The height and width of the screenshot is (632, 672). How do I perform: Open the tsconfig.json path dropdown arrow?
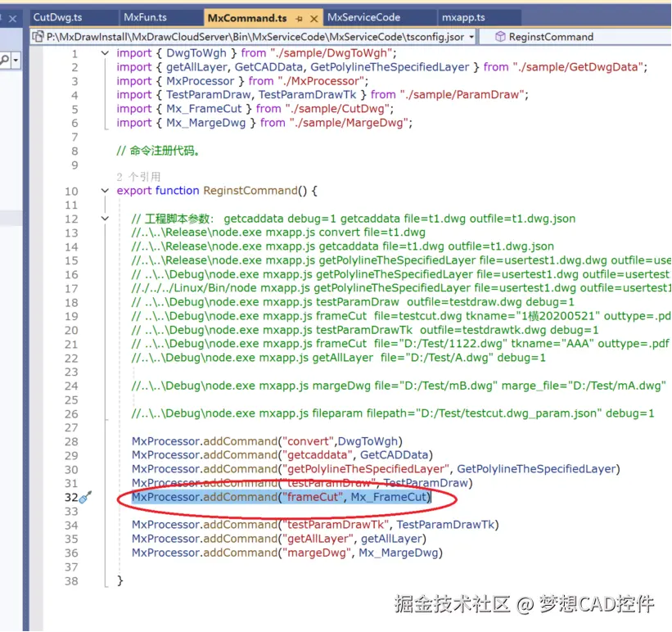point(472,36)
